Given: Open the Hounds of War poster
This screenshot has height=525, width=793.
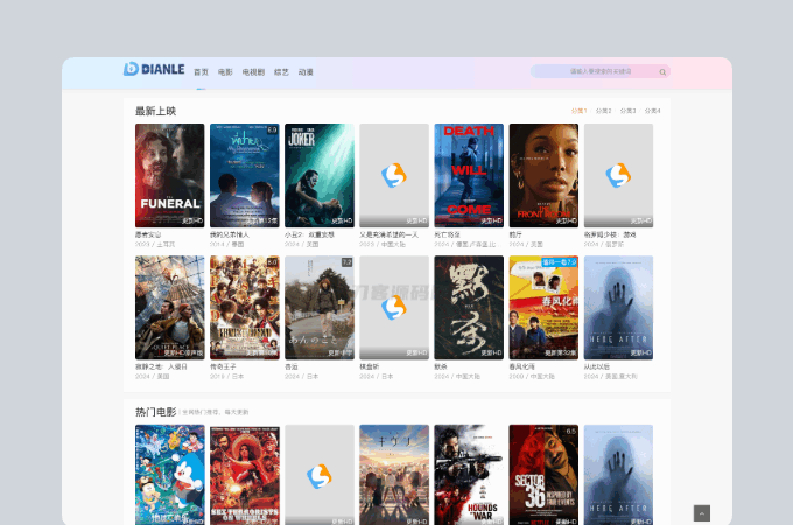Looking at the screenshot, I should 469,474.
